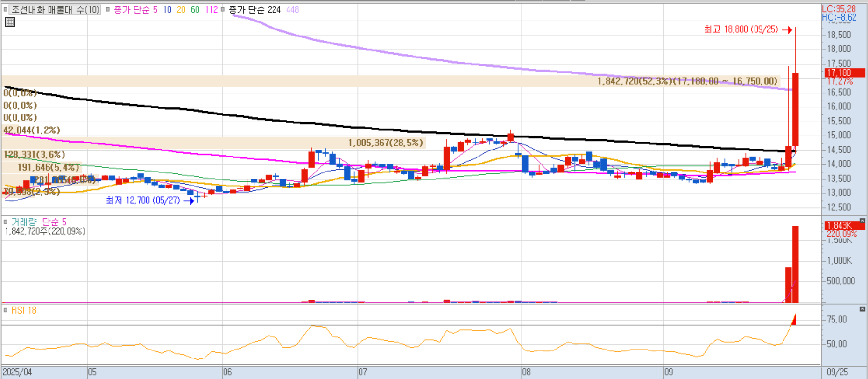The image size is (868, 379).
Task: Click the 2025/04 date axis label
Action: (18, 372)
